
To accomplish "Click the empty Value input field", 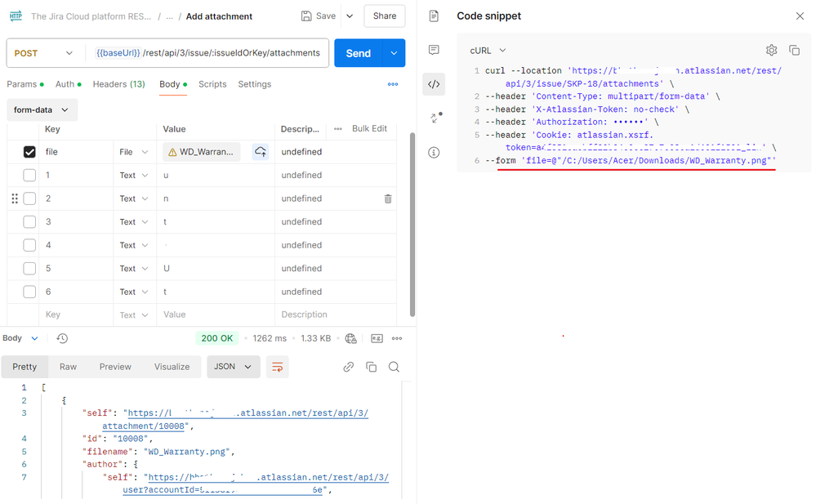I will (x=216, y=314).
